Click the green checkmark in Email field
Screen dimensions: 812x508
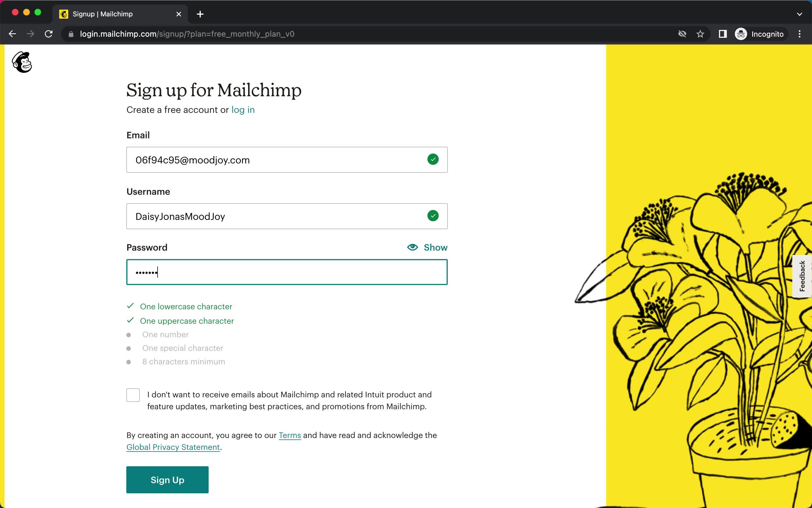pos(433,159)
